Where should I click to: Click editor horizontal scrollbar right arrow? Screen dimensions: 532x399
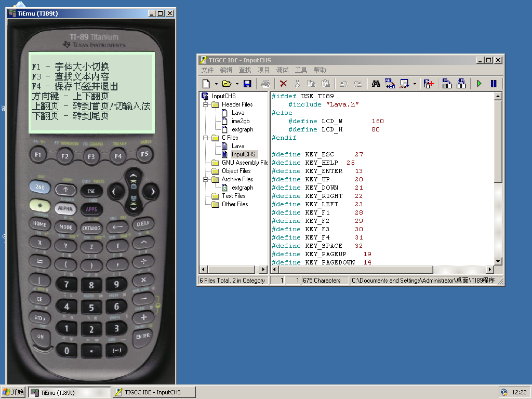(x=489, y=270)
